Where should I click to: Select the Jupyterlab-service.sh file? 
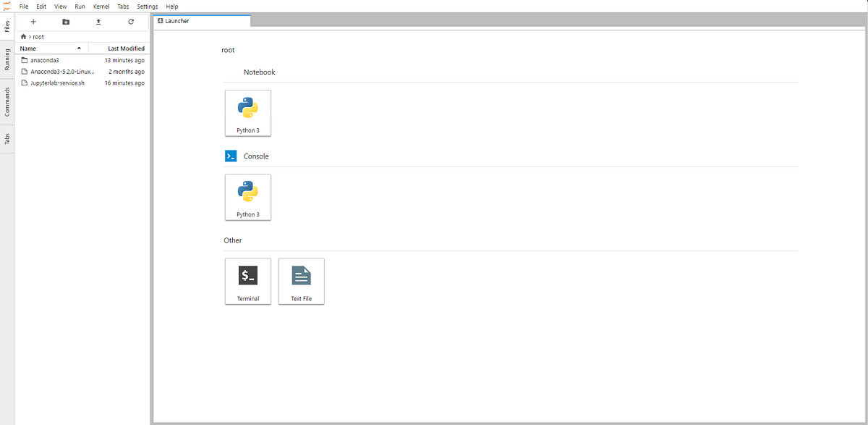pos(59,83)
